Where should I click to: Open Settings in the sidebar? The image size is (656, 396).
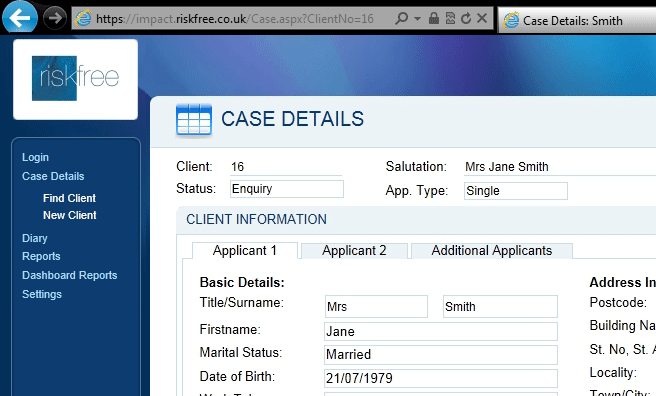42,294
